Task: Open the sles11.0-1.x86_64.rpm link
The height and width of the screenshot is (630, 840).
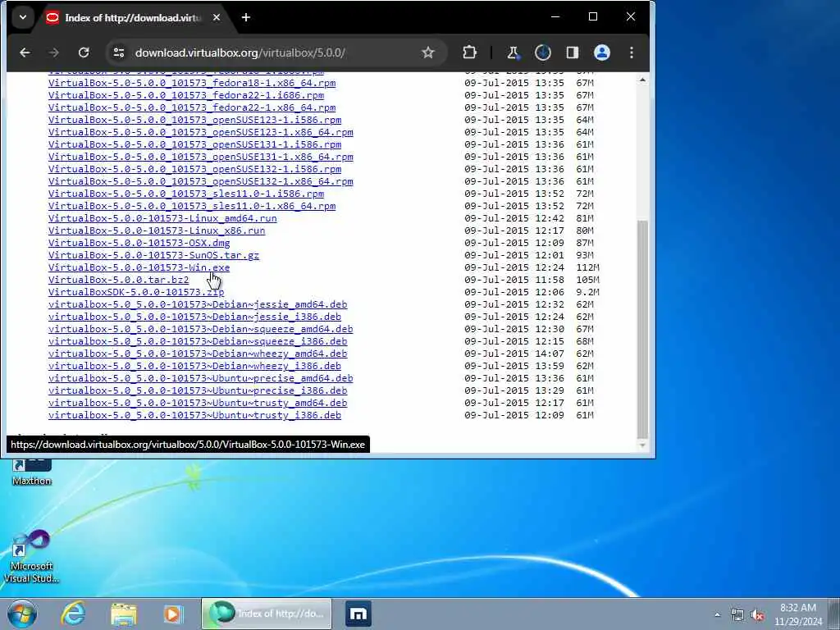Action: click(x=192, y=206)
